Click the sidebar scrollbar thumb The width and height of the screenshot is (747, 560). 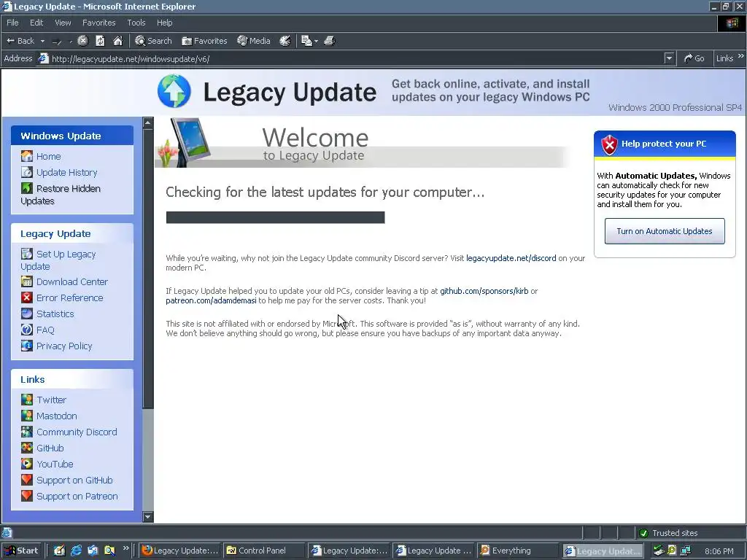pos(147,269)
